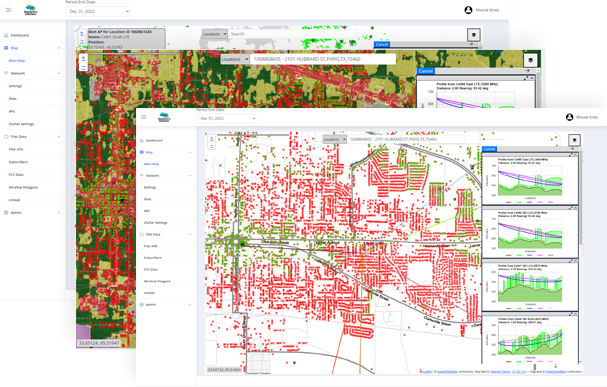Collapse the third path profile chart in the front window
This screenshot has height=387, width=607.
575,262
